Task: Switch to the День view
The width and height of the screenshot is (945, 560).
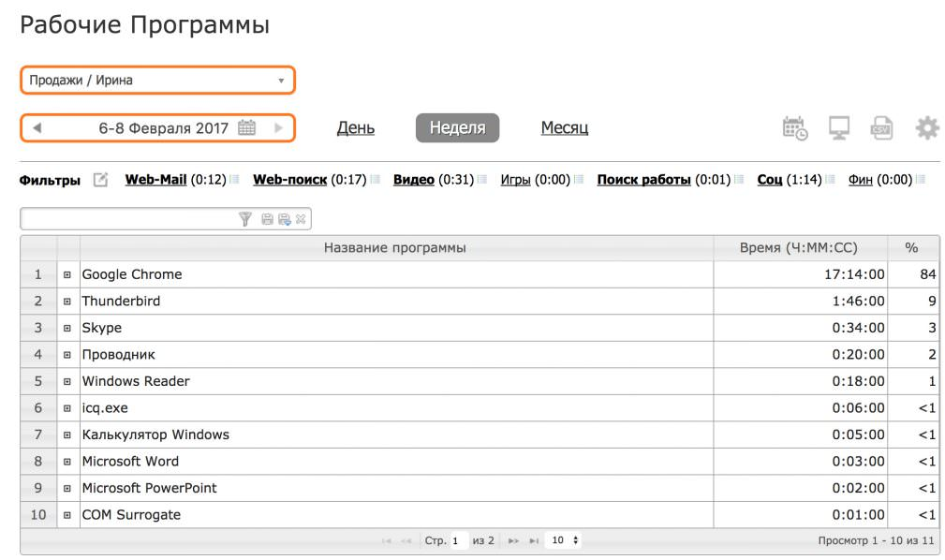Action: [356, 128]
